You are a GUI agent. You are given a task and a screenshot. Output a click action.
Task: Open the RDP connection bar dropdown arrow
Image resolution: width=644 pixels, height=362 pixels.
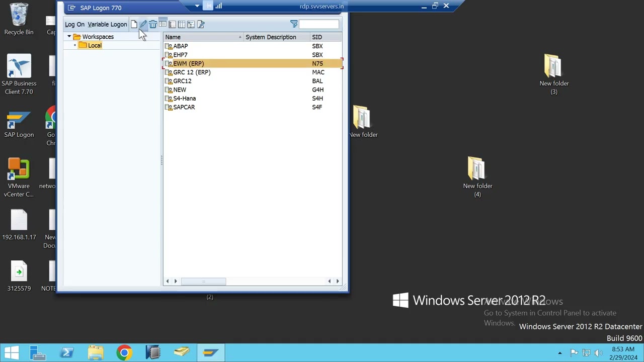(x=197, y=6)
